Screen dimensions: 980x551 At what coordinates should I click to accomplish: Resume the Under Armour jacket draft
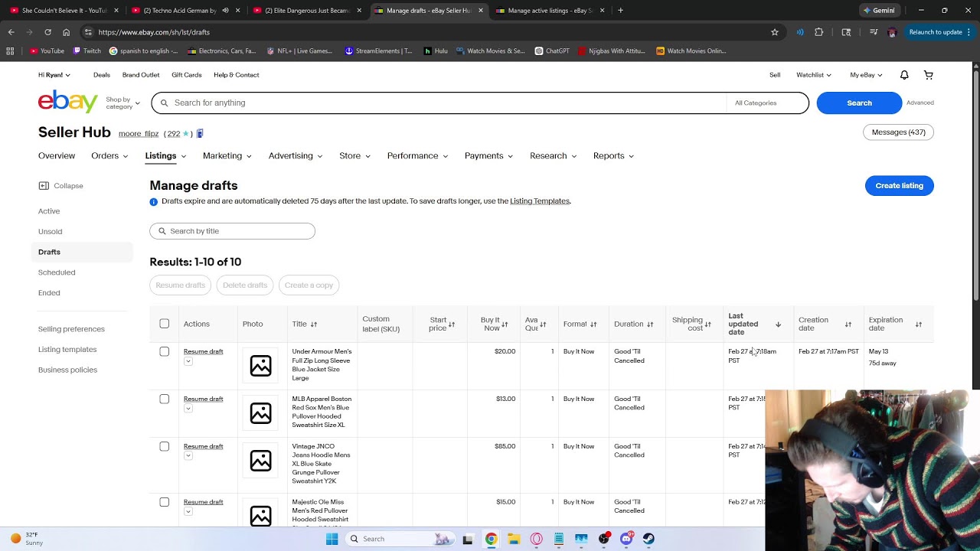[204, 351]
